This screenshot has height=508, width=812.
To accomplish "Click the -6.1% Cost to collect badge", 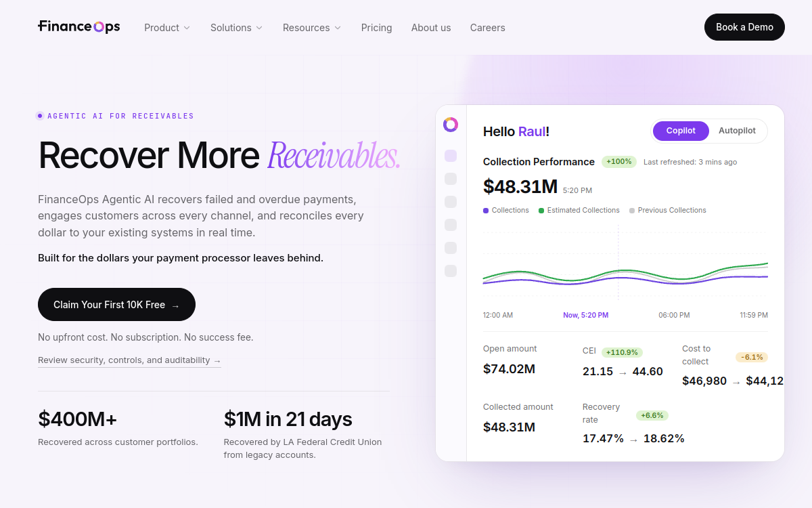I will coord(752,357).
